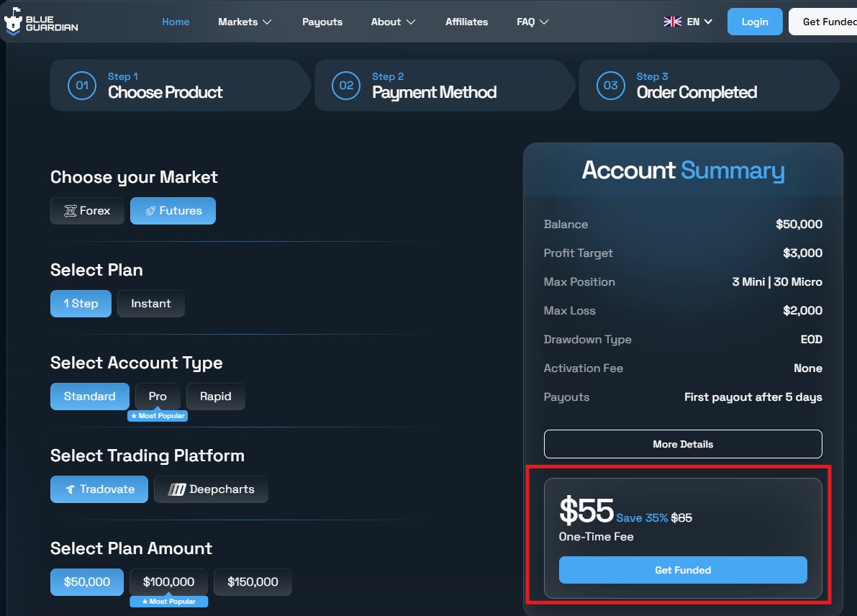857x616 pixels.
Task: Click the text First payout after 5 days
Action: click(753, 397)
